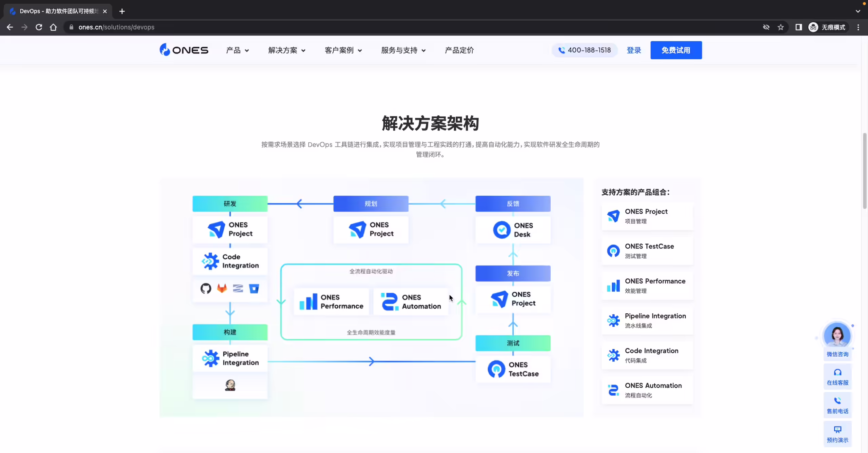Click the 售前电话 phone icon
Image resolution: width=868 pixels, height=453 pixels.
(x=837, y=401)
